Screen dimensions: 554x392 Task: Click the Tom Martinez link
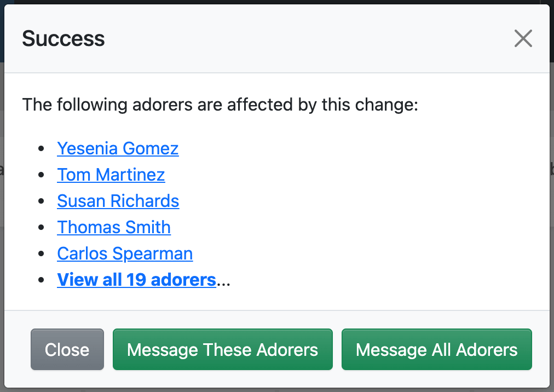coord(111,175)
